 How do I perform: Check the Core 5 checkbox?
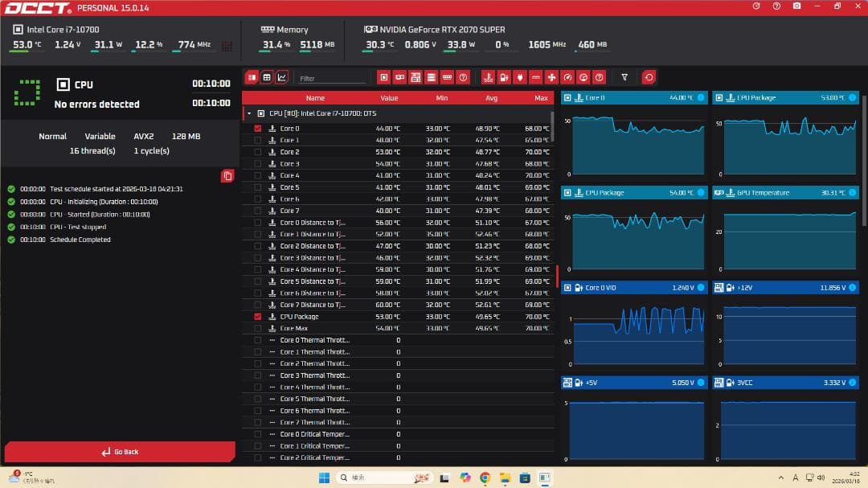(x=257, y=187)
